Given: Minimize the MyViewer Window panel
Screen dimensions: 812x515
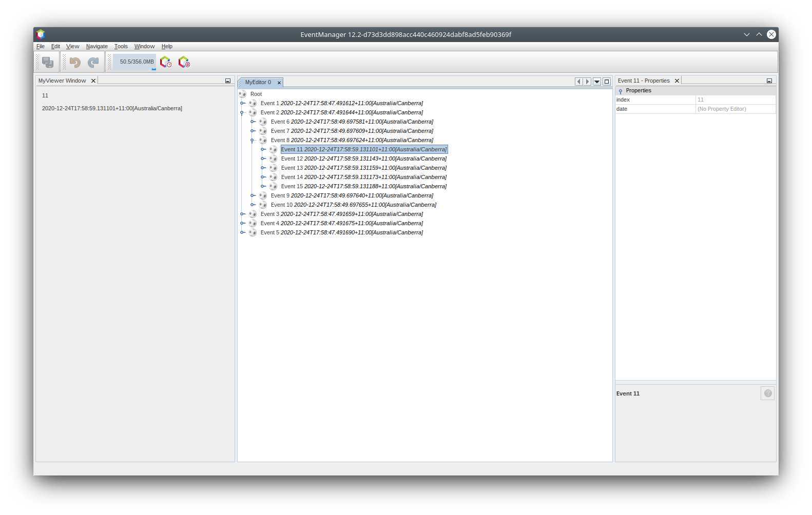Looking at the screenshot, I should [228, 81].
